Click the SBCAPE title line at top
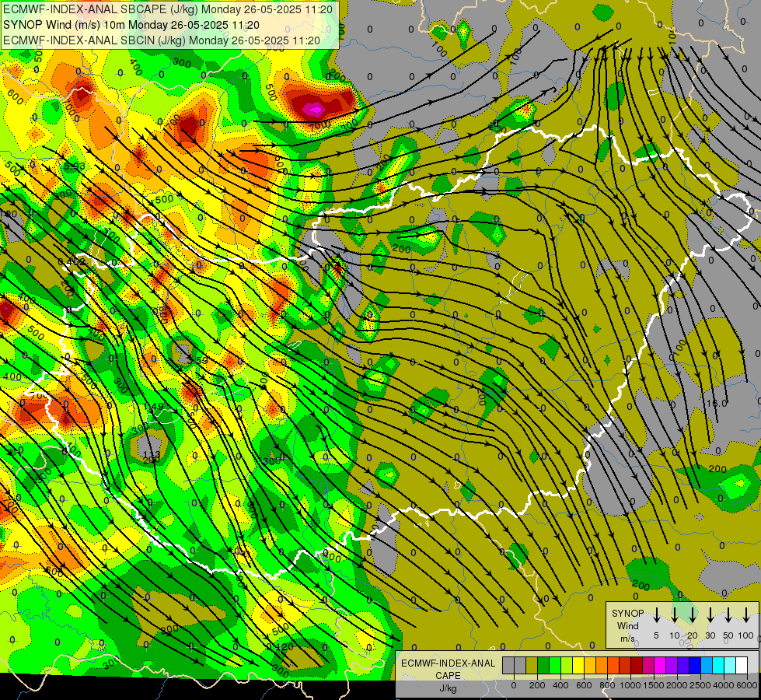Viewport: 761px width, 700px height. point(168,9)
